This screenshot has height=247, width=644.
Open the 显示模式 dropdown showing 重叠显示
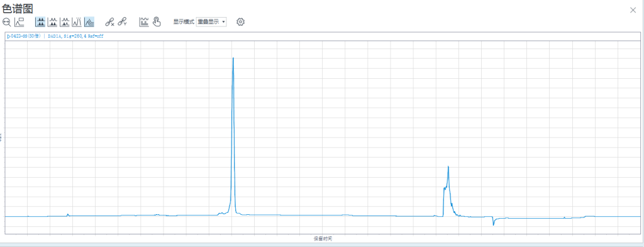click(211, 22)
